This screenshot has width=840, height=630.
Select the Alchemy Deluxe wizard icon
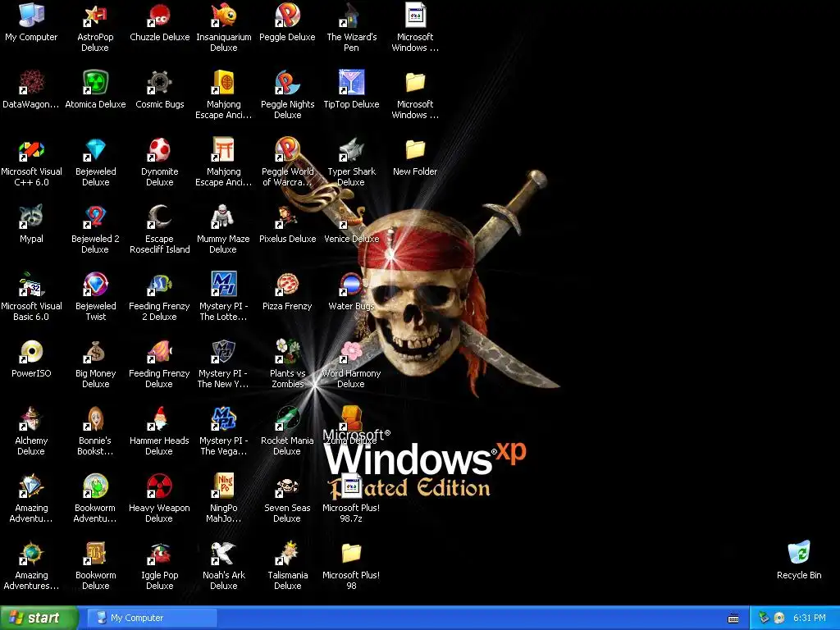31,419
